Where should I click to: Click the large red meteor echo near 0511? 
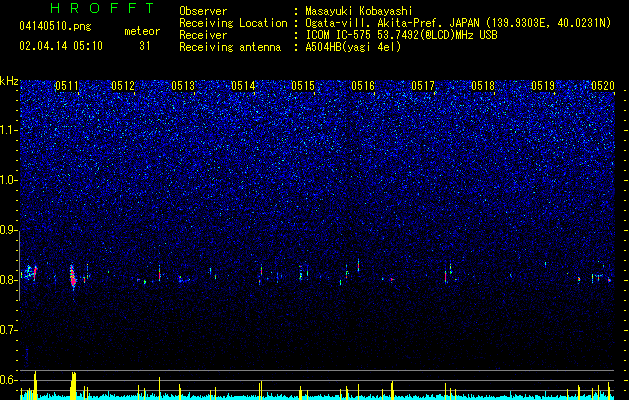(73, 276)
